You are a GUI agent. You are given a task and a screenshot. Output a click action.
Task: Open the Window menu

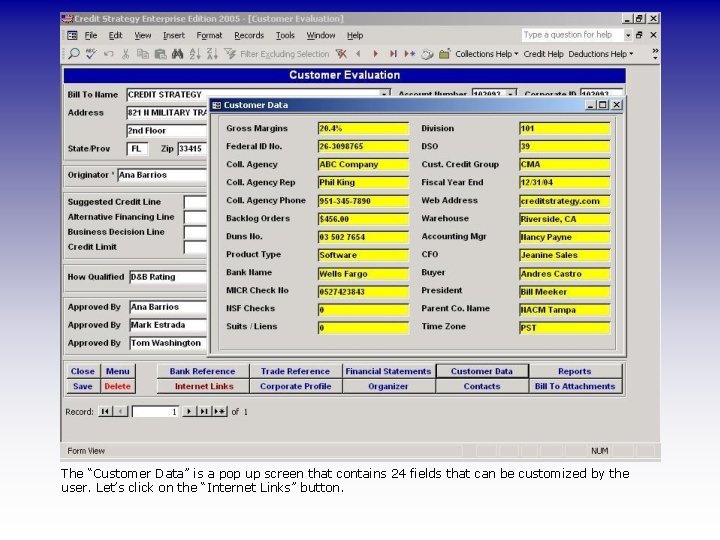pos(321,35)
